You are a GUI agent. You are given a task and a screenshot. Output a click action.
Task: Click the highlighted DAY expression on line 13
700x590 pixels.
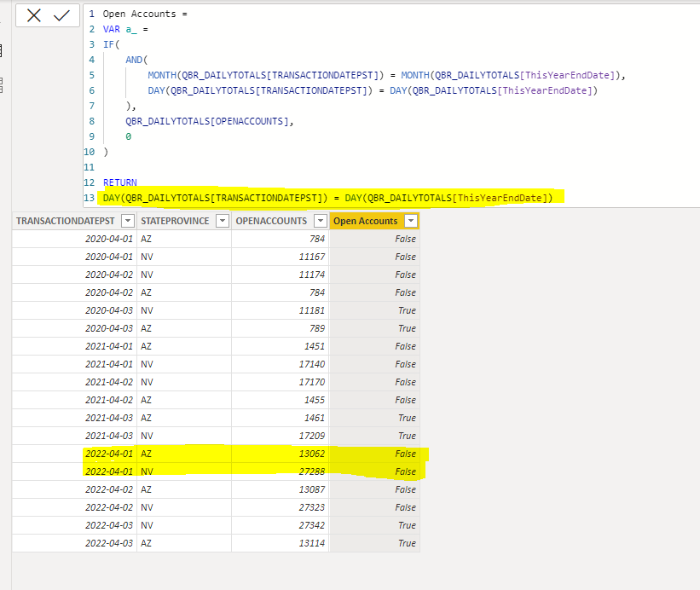327,198
